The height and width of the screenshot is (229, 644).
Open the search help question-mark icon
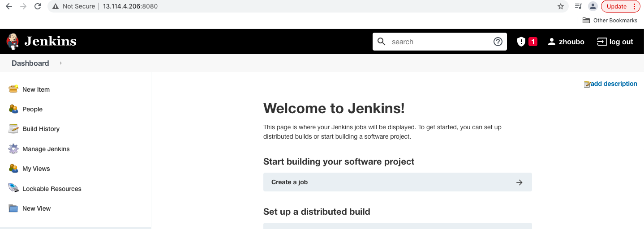498,42
